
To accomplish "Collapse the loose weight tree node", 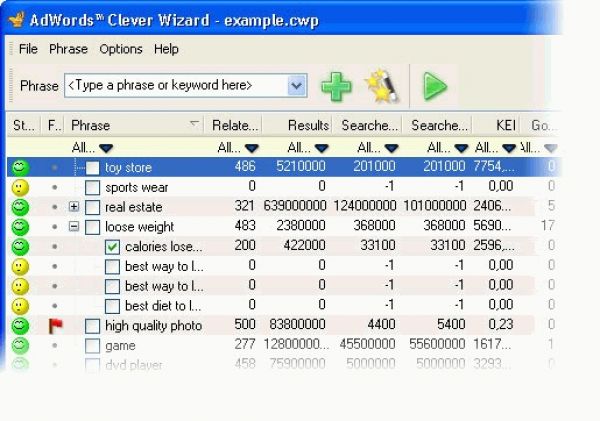I will (74, 227).
